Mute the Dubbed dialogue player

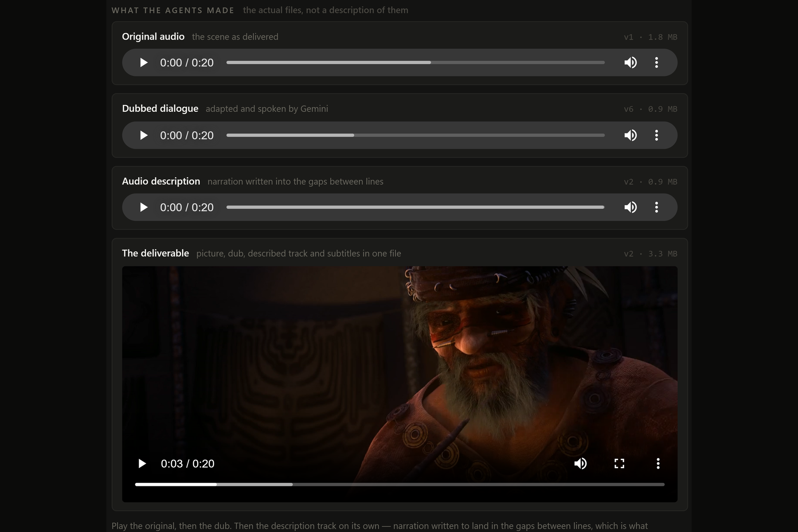[630, 135]
